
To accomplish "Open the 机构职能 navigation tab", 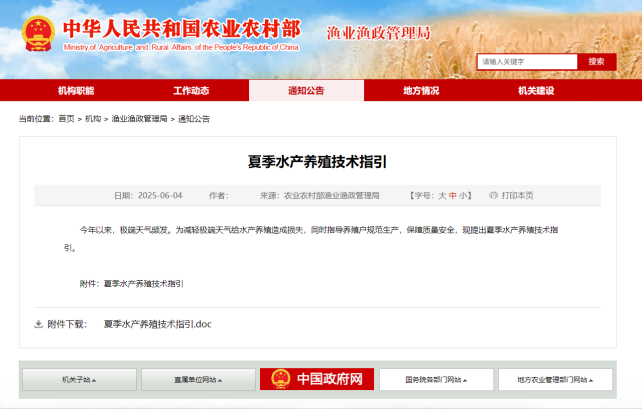I will pyautogui.click(x=76, y=91).
